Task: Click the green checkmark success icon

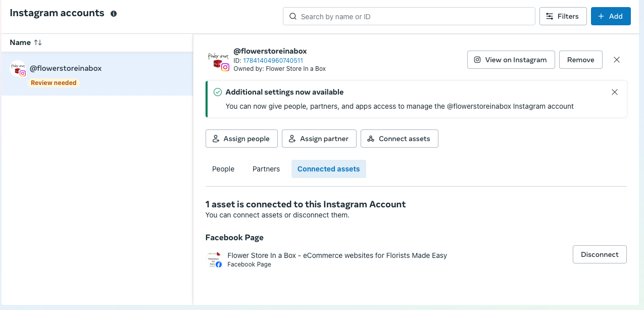Action: coord(218,92)
